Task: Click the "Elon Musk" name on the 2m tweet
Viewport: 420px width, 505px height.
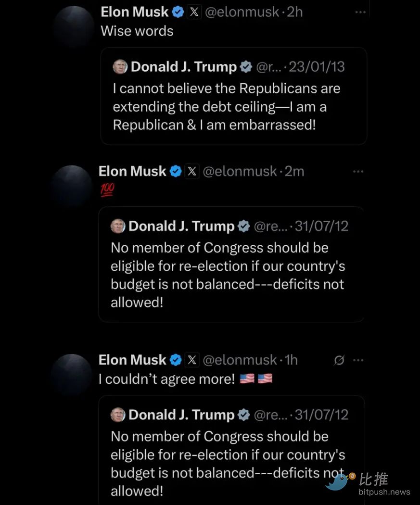Action: point(132,171)
